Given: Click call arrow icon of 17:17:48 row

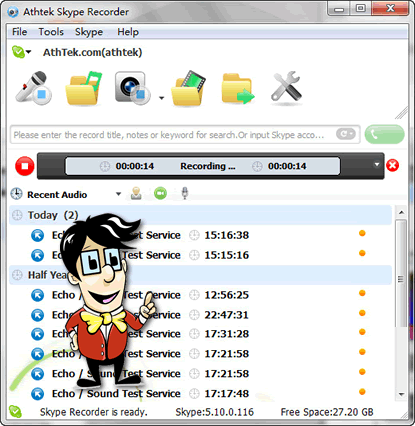Looking at the screenshot, I should point(38,394).
